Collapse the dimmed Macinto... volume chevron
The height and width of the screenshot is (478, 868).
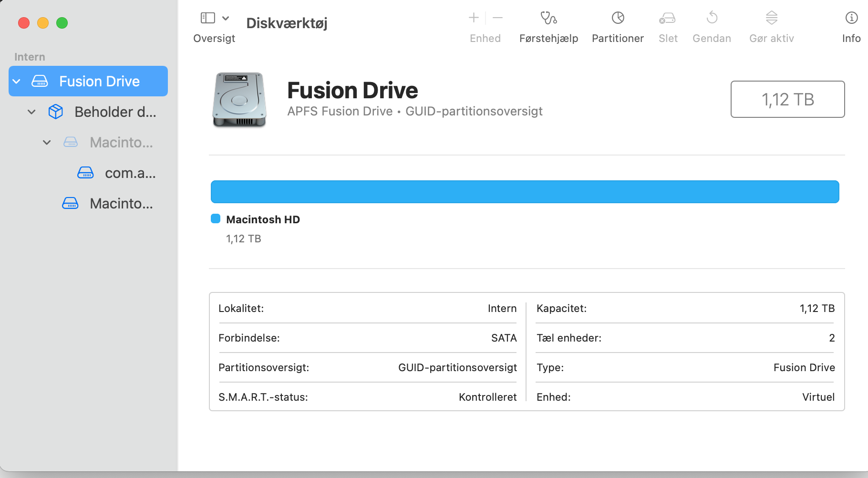click(x=47, y=143)
